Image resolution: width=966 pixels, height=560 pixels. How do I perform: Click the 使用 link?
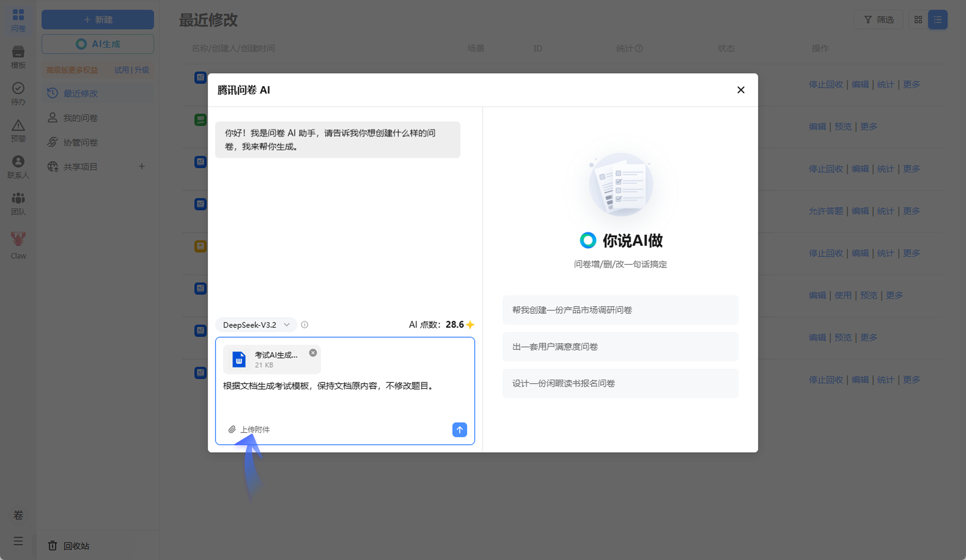(x=843, y=295)
